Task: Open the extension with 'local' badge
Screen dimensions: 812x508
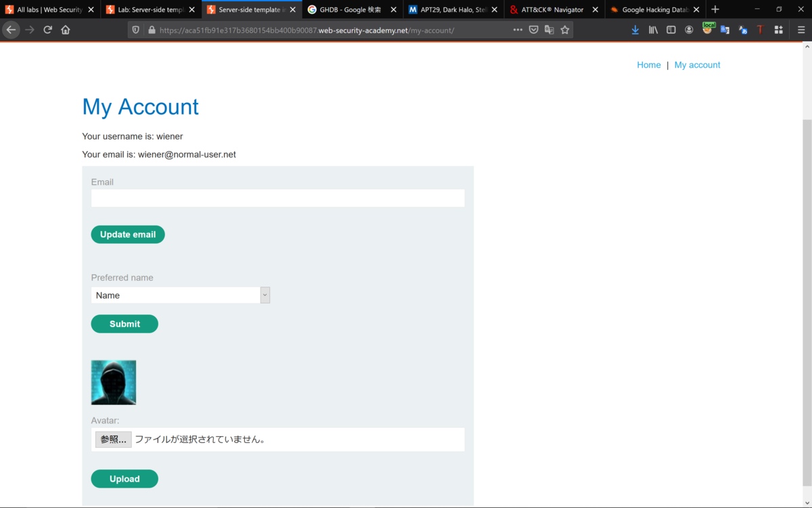Action: [708, 28]
